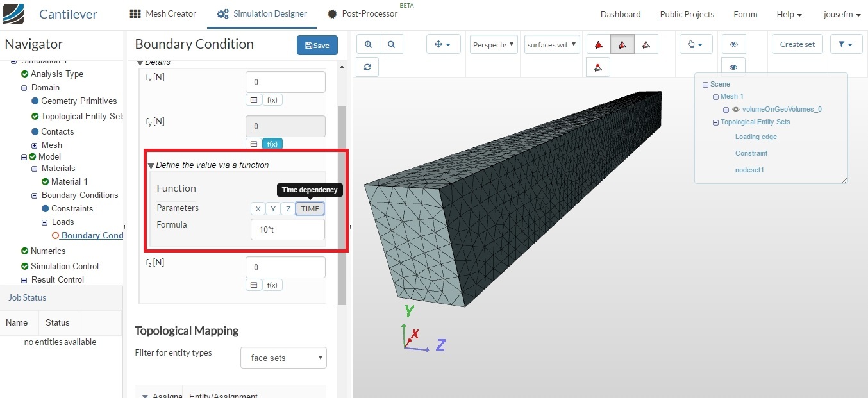The height and width of the screenshot is (398, 868).
Task: Select Constraints in Navigator
Action: tap(72, 208)
